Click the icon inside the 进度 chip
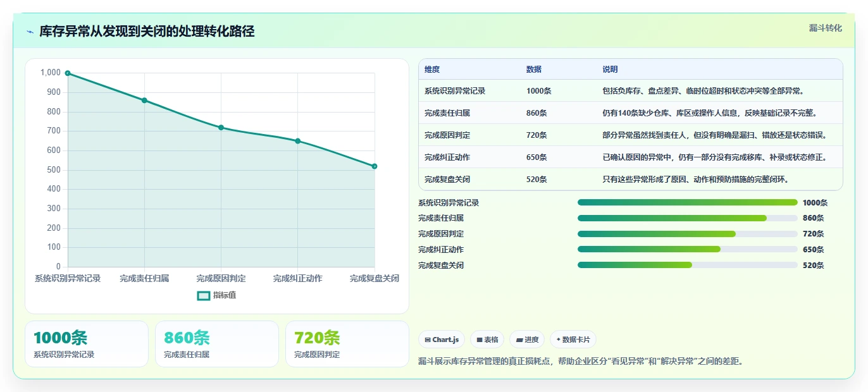 [x=519, y=340]
